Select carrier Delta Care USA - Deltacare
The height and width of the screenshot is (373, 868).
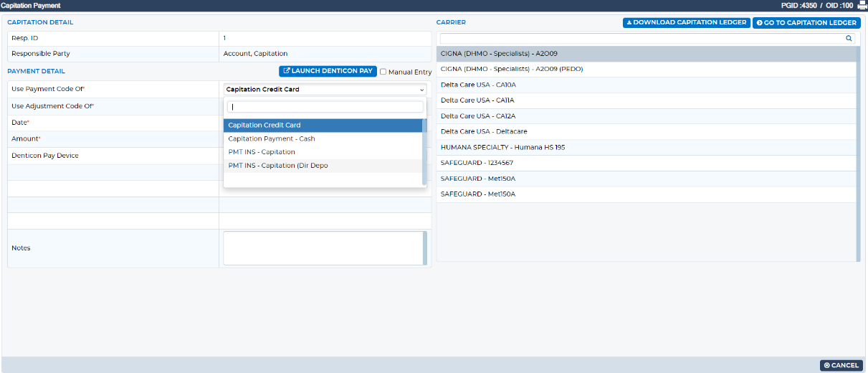(646, 131)
